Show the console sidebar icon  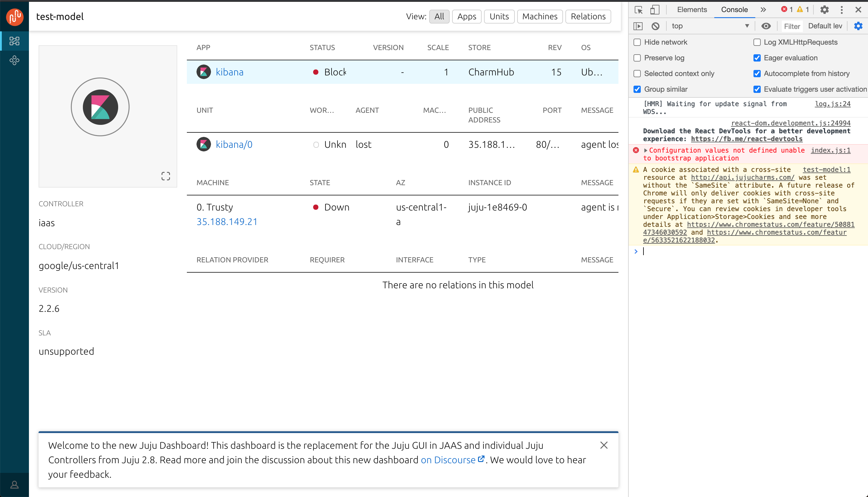pyautogui.click(x=638, y=26)
